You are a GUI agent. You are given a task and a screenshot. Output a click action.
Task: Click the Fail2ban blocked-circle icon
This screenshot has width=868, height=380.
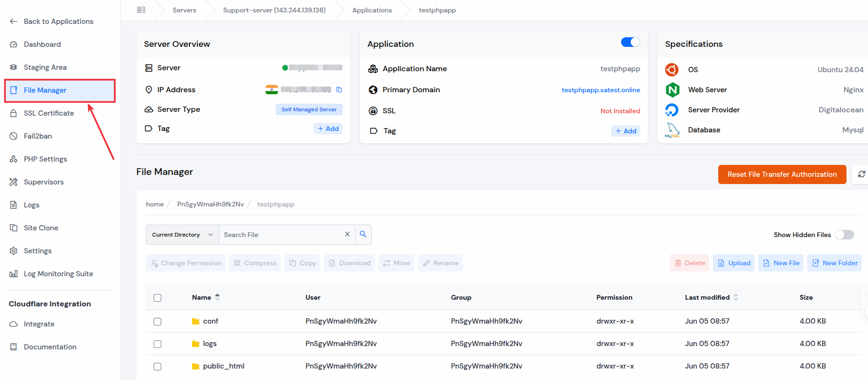point(13,136)
